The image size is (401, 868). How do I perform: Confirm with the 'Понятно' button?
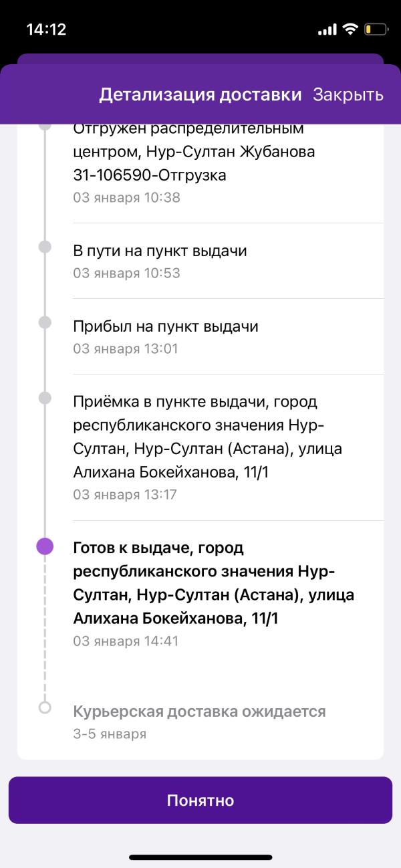coord(200,800)
